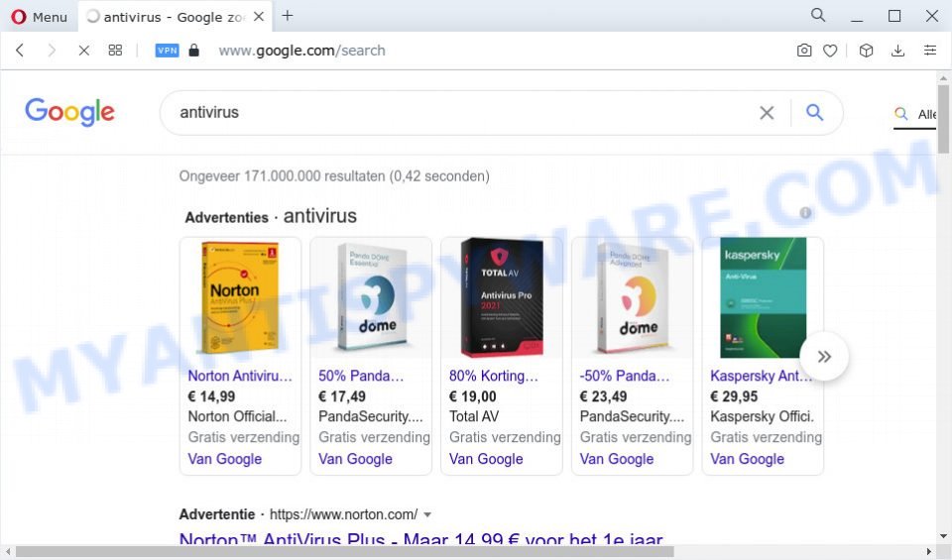
Task: Click the horizontal scrollbar right arrow
Action: tap(929, 552)
